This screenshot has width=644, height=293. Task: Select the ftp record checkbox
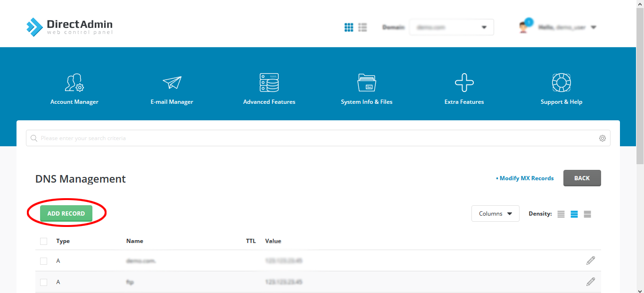pos(44,282)
